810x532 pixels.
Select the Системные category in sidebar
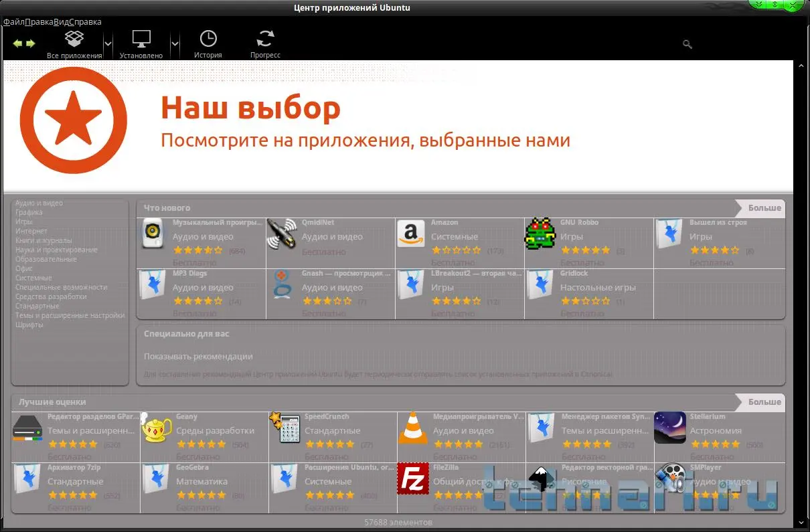pos(33,278)
